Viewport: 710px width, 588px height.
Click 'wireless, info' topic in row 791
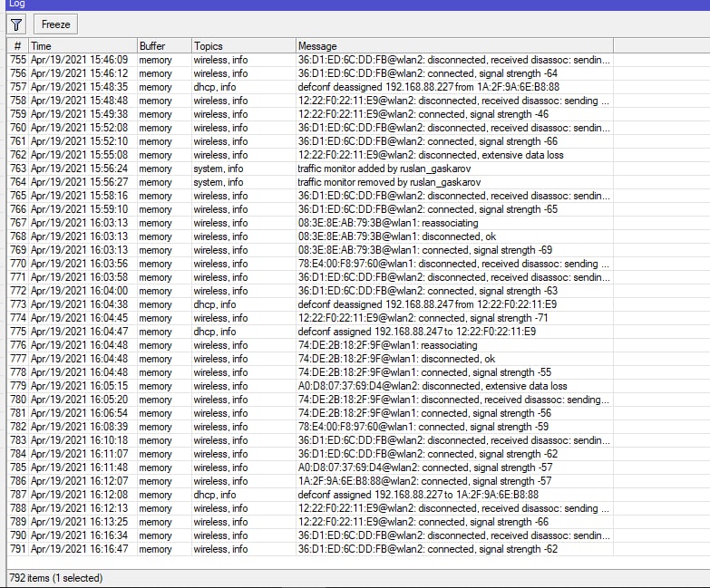[220, 549]
